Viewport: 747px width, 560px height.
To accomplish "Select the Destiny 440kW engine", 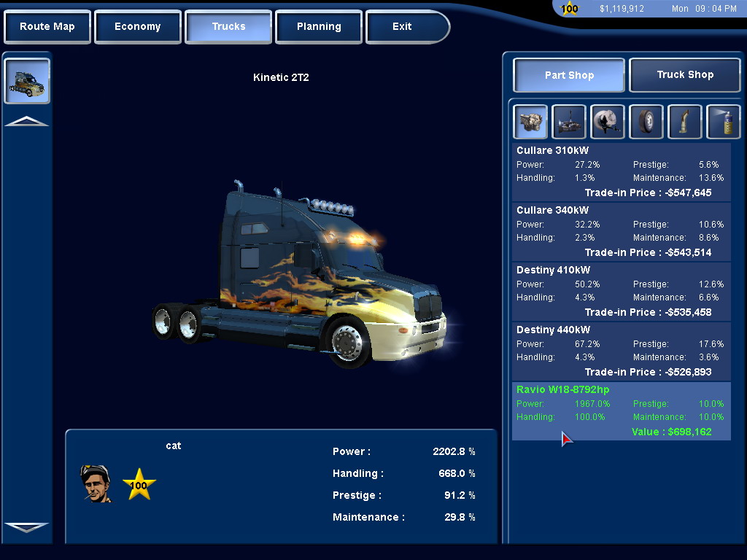I will coord(622,351).
